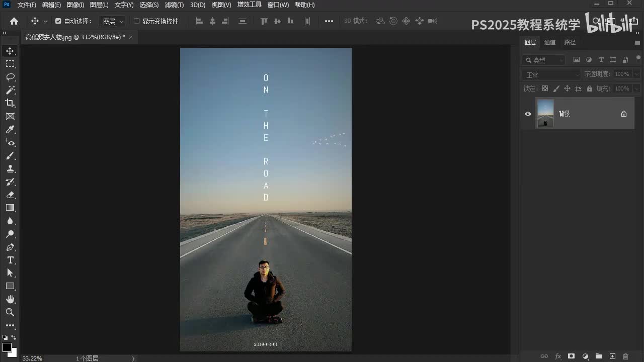Image resolution: width=644 pixels, height=362 pixels.
Task: Select the Brush tool
Action: coord(10,156)
